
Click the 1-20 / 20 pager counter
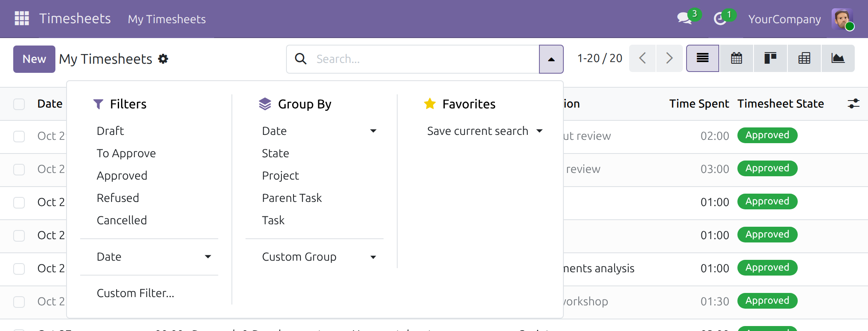[x=600, y=58]
